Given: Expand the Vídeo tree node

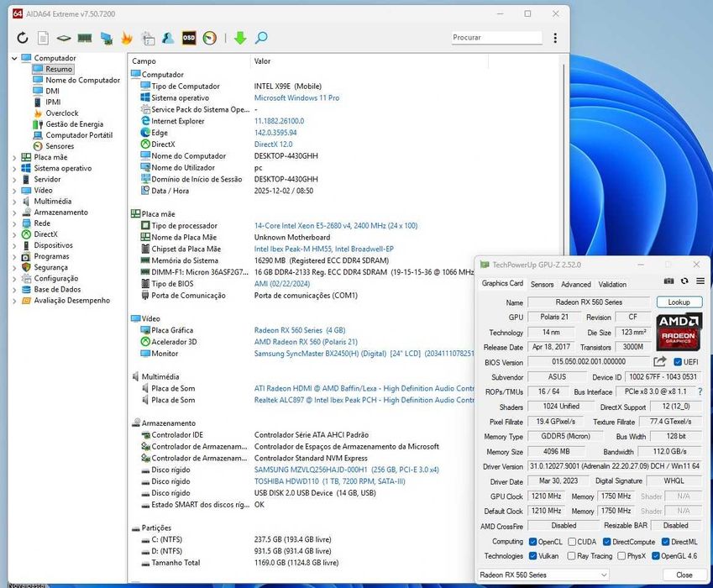Looking at the screenshot, I should (14, 191).
